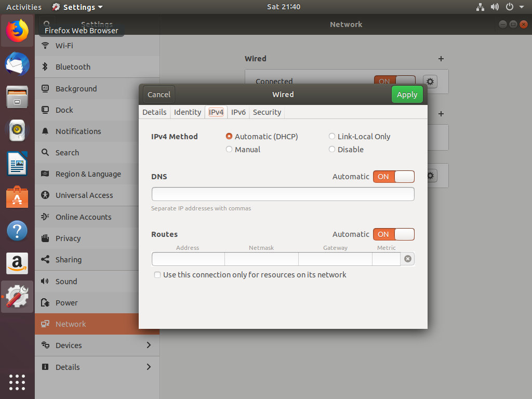Open Ubuntu Software store icon
The width and height of the screenshot is (532, 399).
pos(17,197)
